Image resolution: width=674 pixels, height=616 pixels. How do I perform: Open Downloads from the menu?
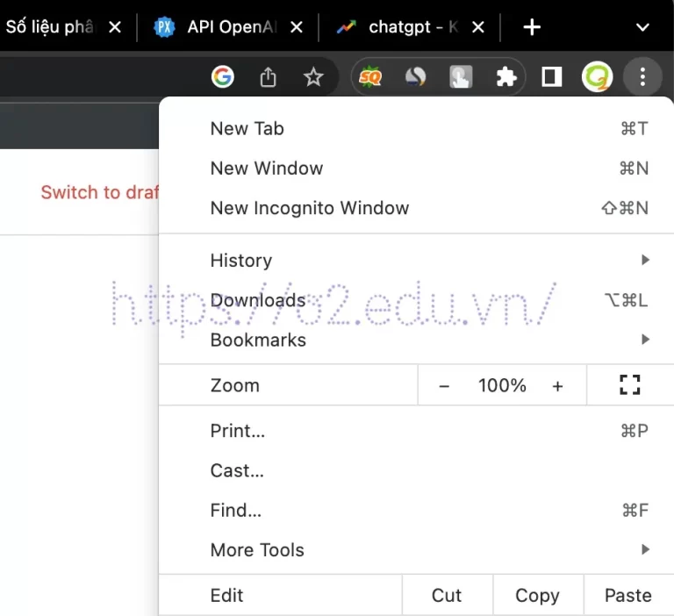[416, 300]
